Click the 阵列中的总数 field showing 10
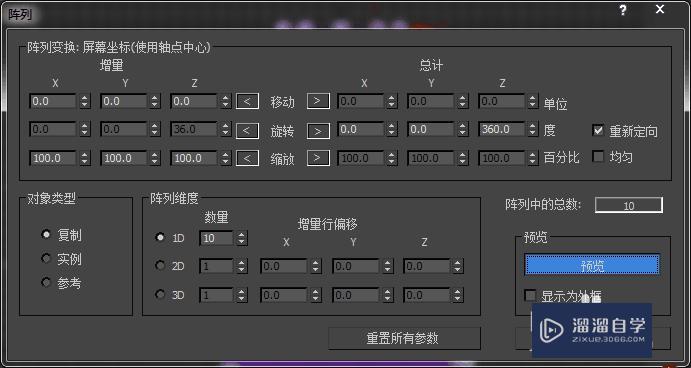The width and height of the screenshot is (691, 368). (629, 205)
